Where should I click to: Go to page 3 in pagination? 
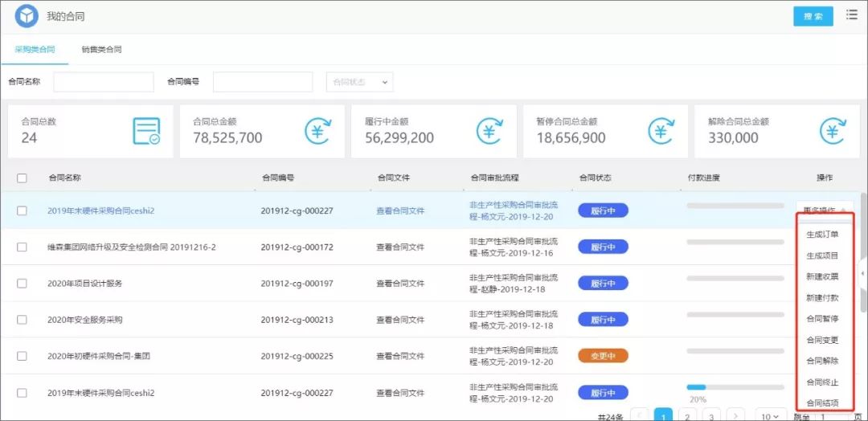click(711, 416)
